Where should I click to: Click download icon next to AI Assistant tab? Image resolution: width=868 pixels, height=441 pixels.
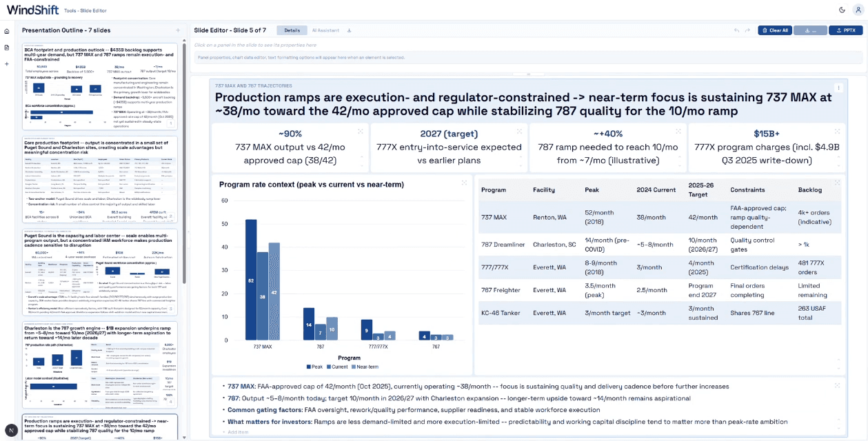(x=349, y=30)
